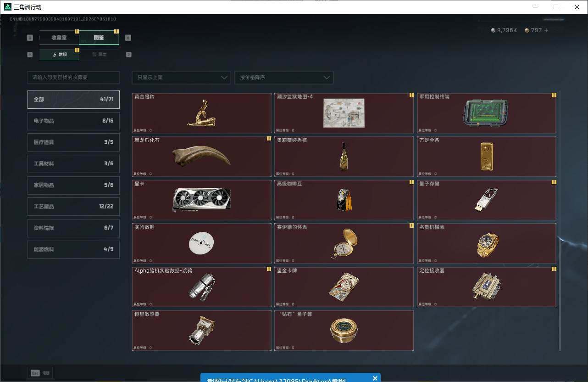Viewport: 588px width, 382px height.
Task: Expand the 只显示上架 filter dropdown
Action: (x=181, y=77)
